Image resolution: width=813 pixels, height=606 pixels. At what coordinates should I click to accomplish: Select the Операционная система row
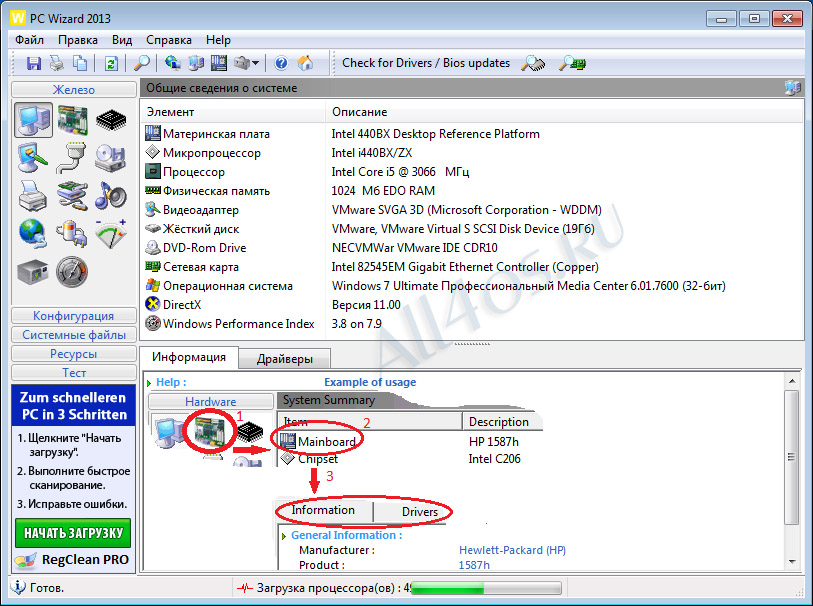(472, 286)
